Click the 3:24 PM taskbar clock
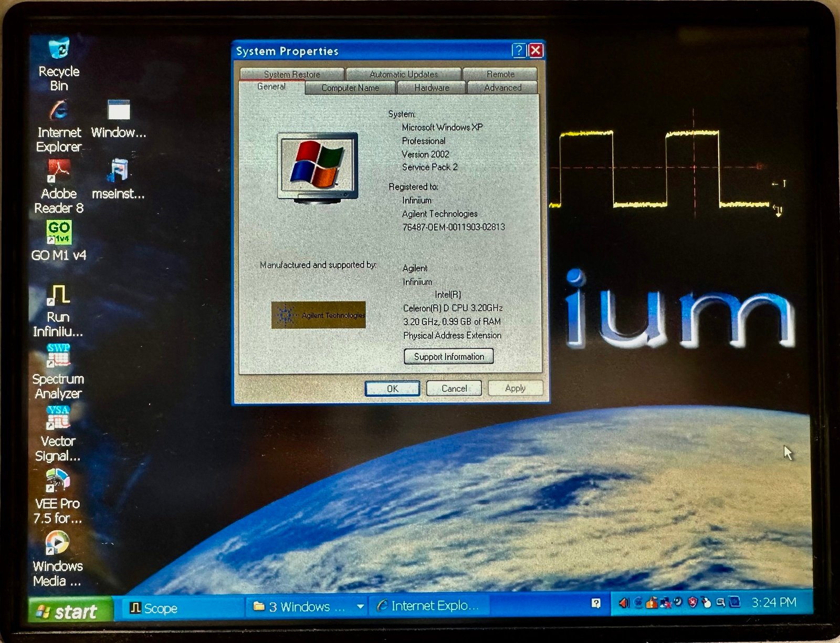 (x=774, y=602)
